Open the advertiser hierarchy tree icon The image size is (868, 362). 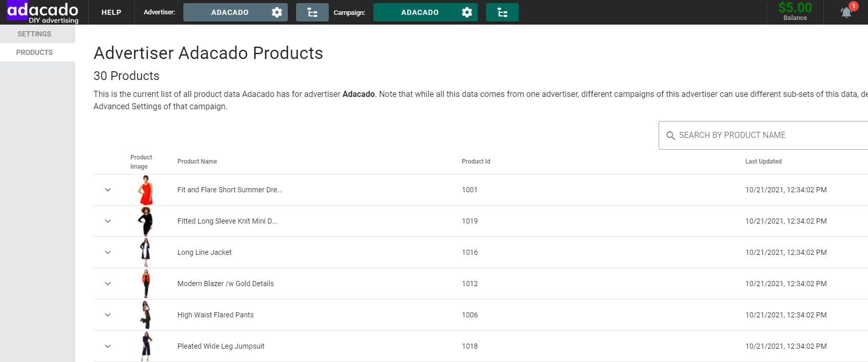pos(312,12)
